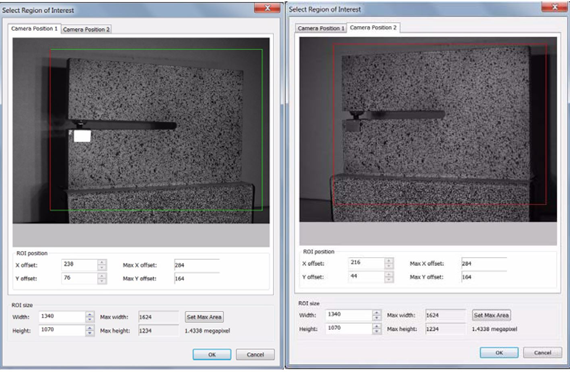Increase Width with up arrow in Camera Position 2 dialog
570x372 pixels.
[x=377, y=312]
